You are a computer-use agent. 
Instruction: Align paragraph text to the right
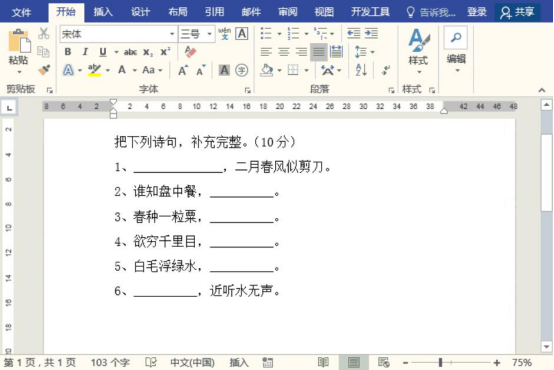point(301,52)
